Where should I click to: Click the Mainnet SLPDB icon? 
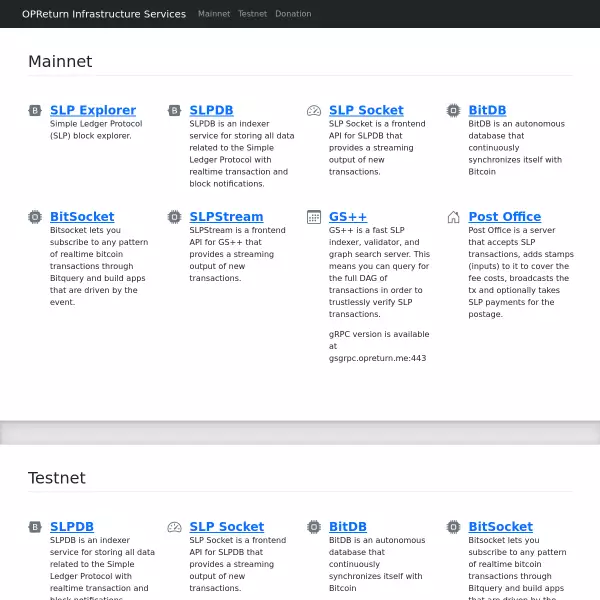(174, 111)
